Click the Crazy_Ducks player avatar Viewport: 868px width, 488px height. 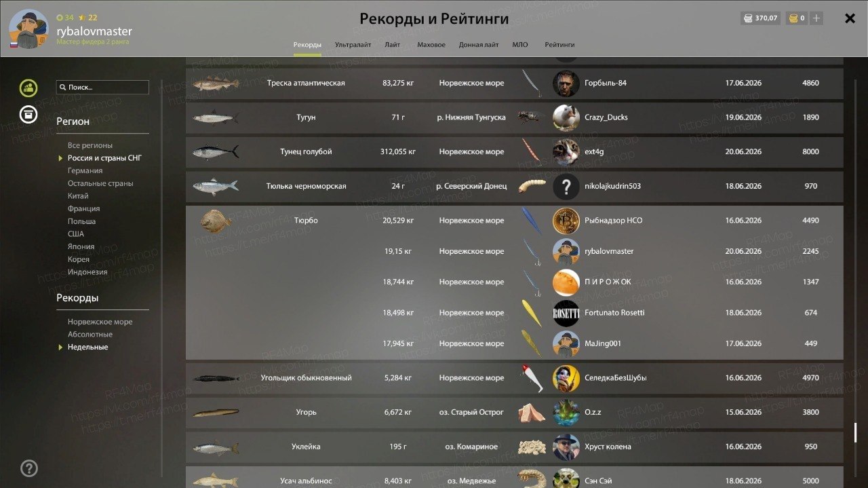pyautogui.click(x=566, y=117)
